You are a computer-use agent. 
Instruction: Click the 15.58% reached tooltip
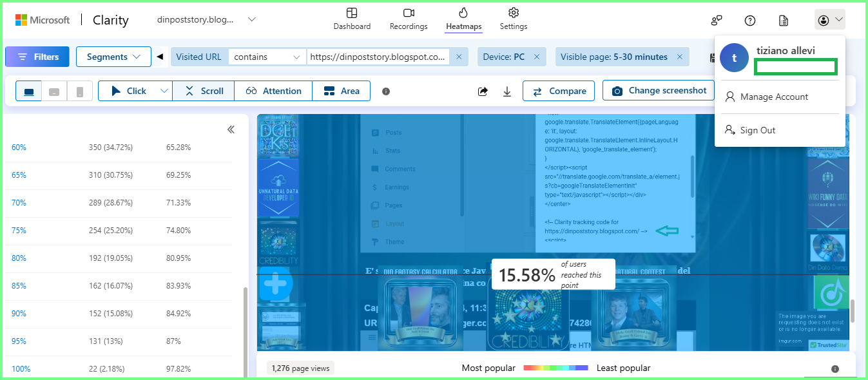point(554,275)
